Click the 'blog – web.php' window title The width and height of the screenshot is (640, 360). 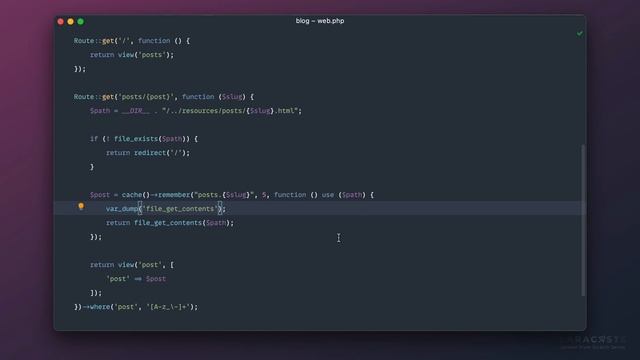tap(320, 21)
